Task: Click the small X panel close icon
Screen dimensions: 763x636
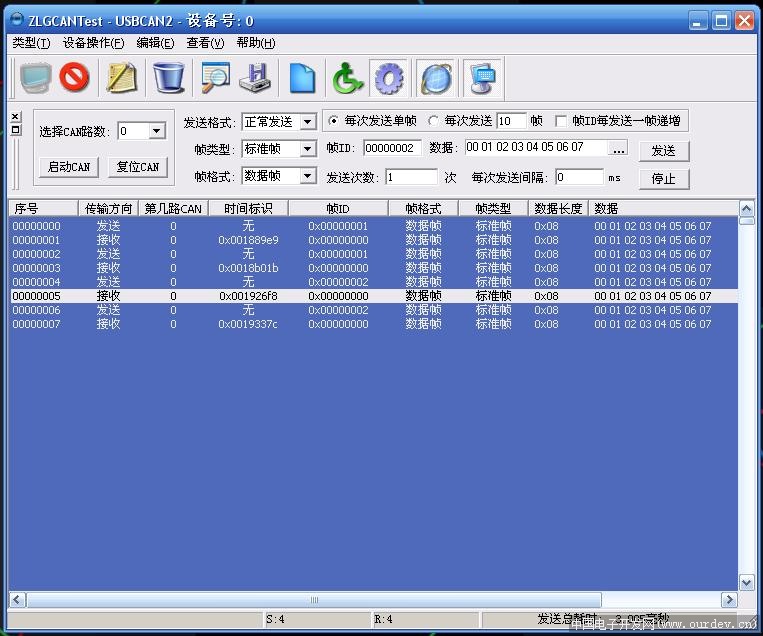Action: [x=16, y=117]
